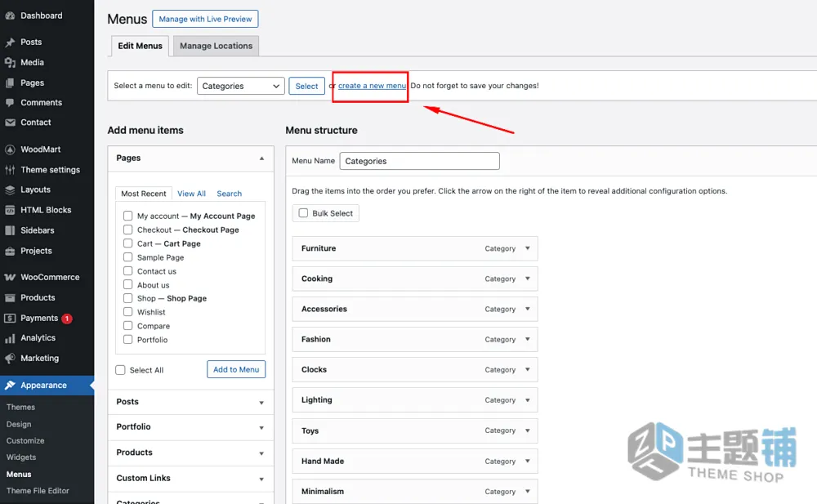Open the Categories menu select dropdown
This screenshot has width=817, height=504.
click(x=241, y=86)
